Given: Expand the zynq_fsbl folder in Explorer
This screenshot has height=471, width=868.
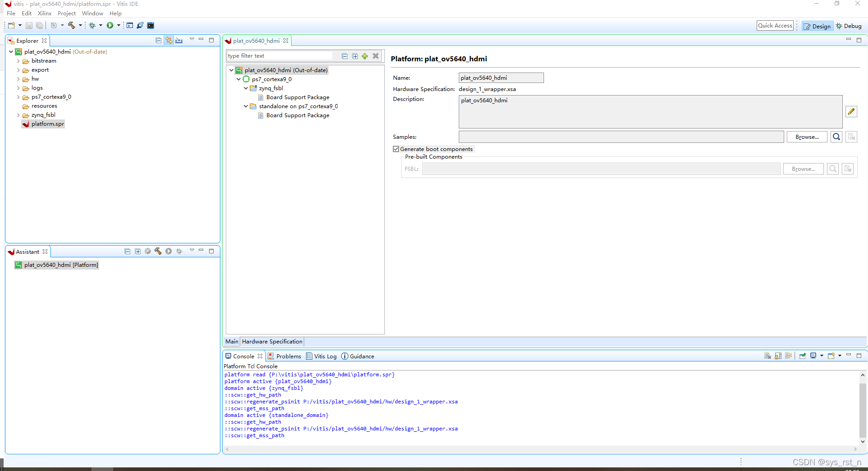Looking at the screenshot, I should (18, 115).
